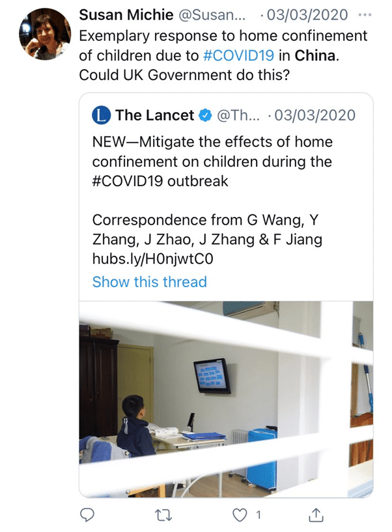Open Susan Michie's profile picture

45,34
